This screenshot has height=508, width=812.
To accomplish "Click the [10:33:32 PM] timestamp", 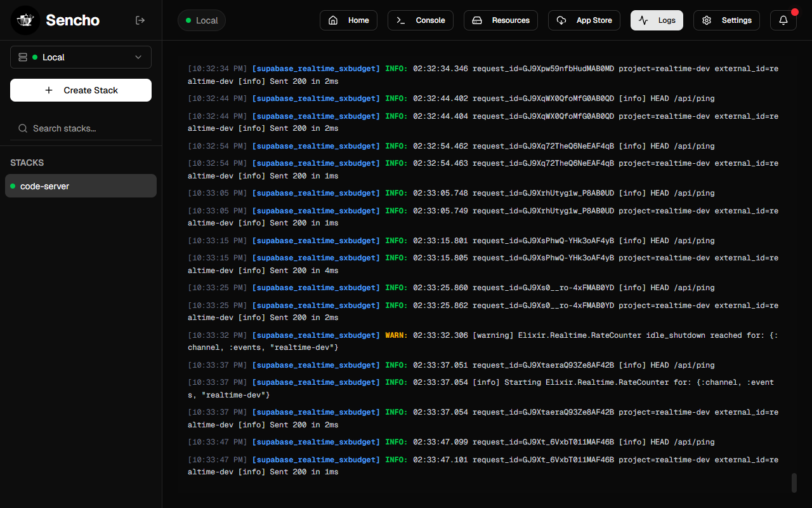I will pos(218,335).
